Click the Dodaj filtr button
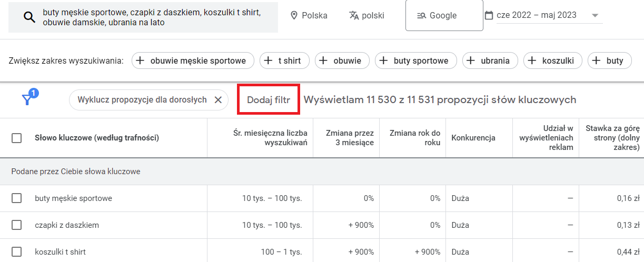644x262 pixels. [x=269, y=100]
